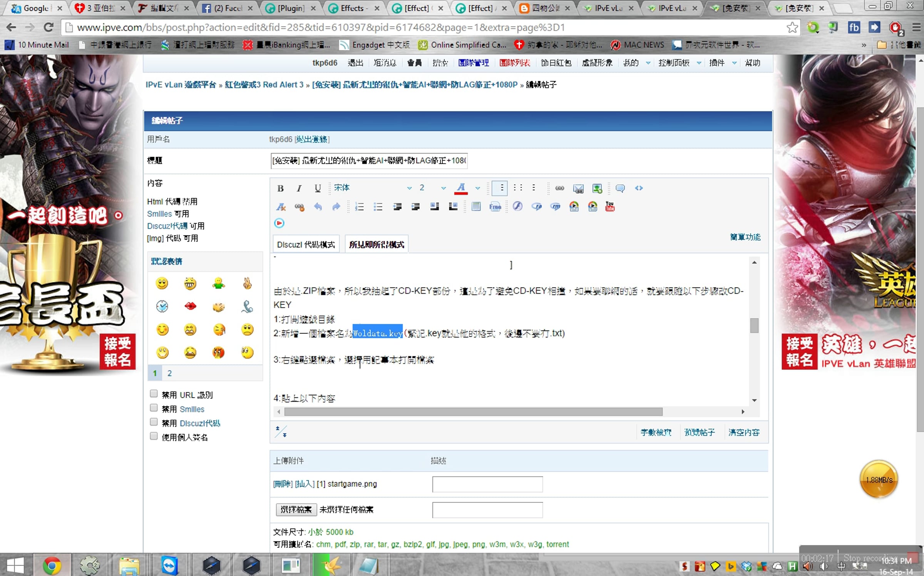The image size is (924, 576).
Task: Expand the 我的 dropdown in the top navigation
Action: (x=648, y=63)
